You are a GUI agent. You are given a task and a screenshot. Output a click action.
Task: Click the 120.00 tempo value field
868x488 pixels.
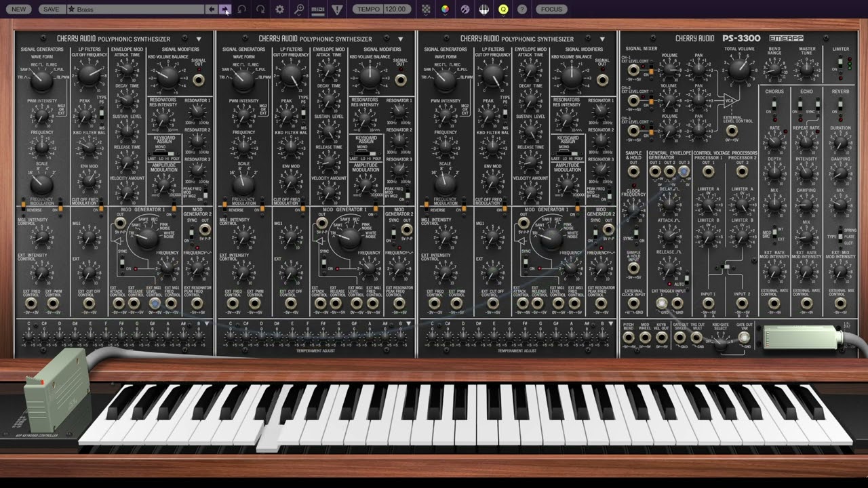tap(396, 9)
